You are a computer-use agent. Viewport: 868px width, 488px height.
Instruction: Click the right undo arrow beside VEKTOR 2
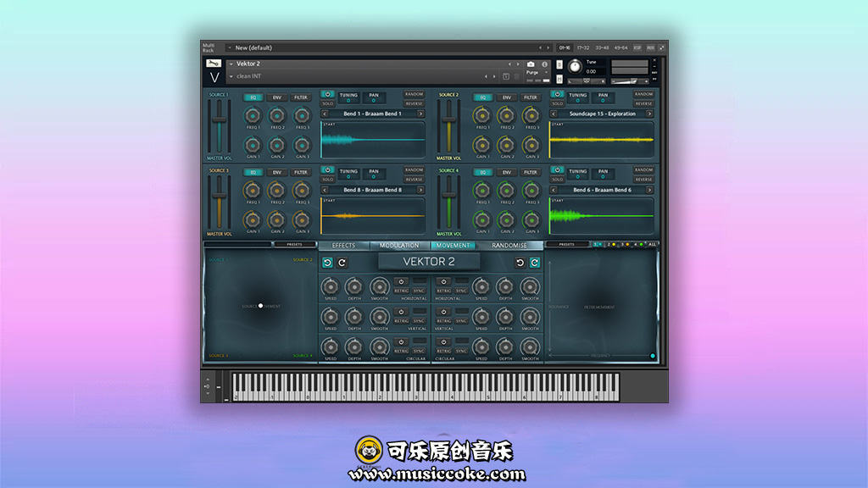[520, 263]
